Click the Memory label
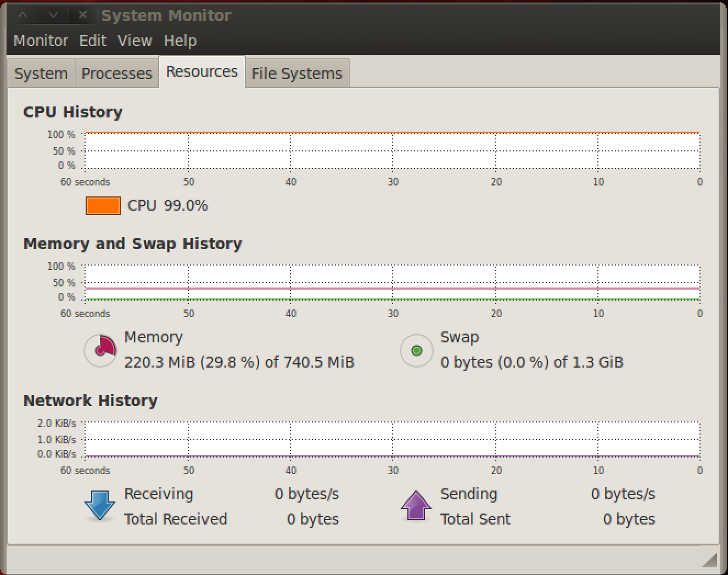The height and width of the screenshot is (575, 728). tap(154, 337)
